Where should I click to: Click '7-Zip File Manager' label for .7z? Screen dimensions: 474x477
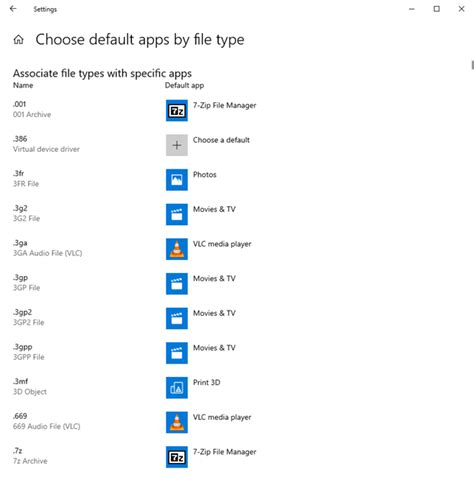[224, 452]
